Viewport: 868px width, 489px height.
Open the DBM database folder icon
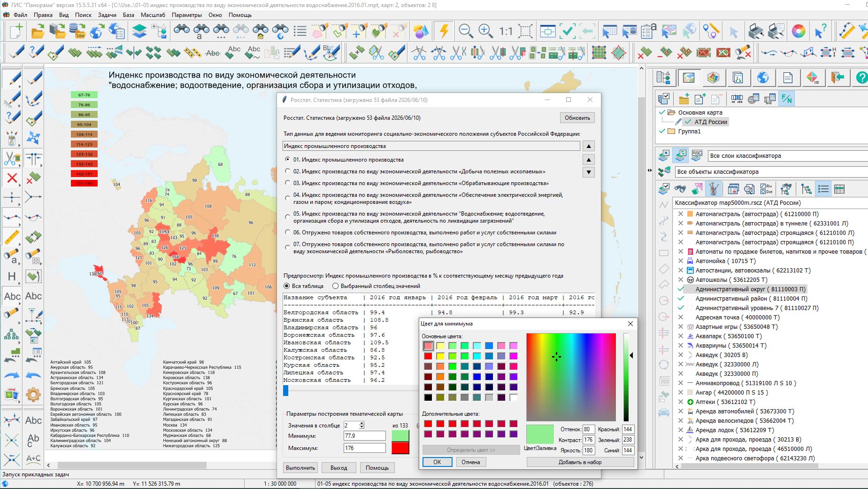click(77, 31)
